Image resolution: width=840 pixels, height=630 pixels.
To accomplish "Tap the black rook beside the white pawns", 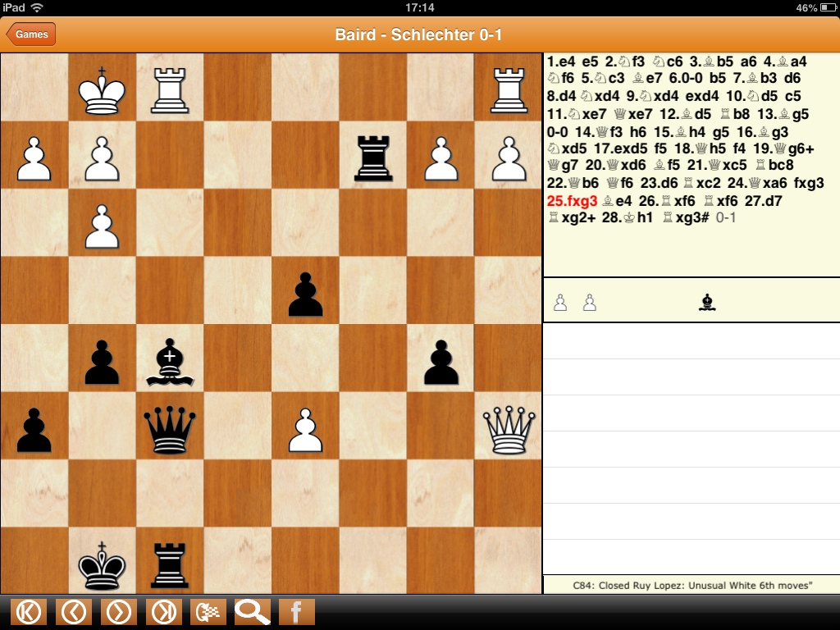I will click(372, 156).
